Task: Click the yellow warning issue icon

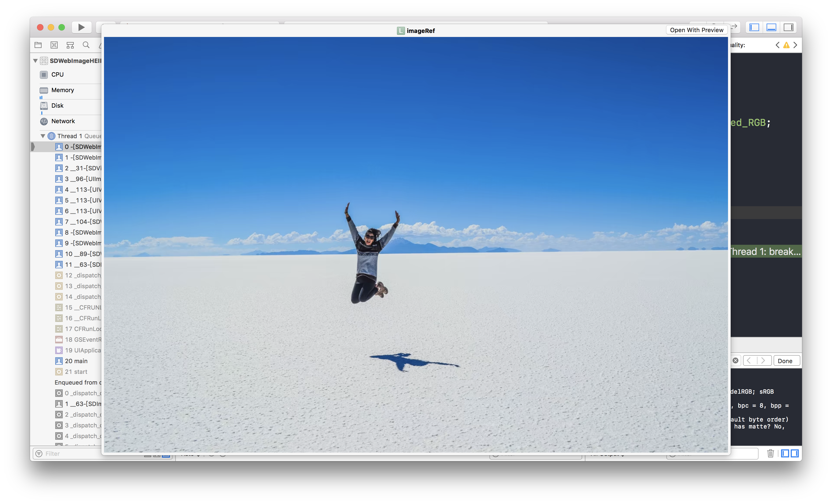Action: 786,45
